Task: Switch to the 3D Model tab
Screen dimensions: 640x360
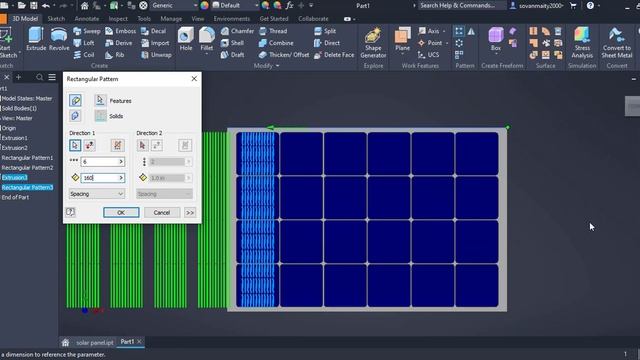Action: (25, 19)
